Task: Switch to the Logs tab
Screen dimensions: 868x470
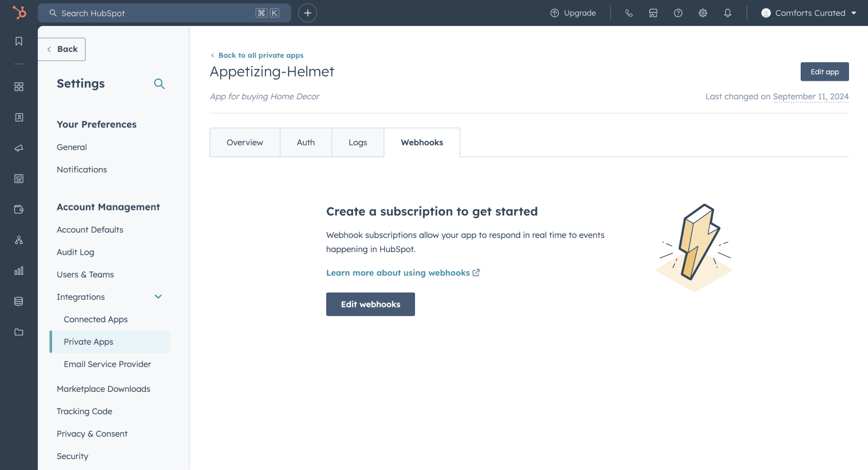Action: click(x=358, y=143)
